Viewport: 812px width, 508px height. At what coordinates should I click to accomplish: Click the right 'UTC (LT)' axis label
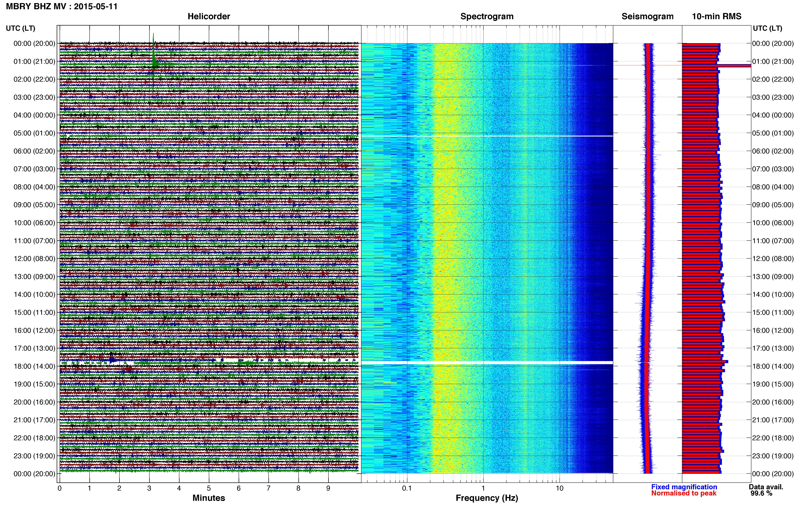[x=767, y=28]
